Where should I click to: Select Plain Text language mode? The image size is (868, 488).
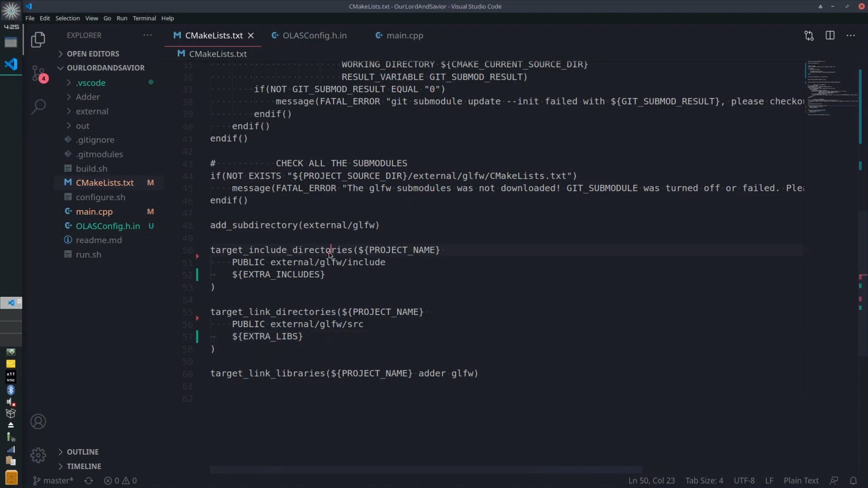pos(801,481)
